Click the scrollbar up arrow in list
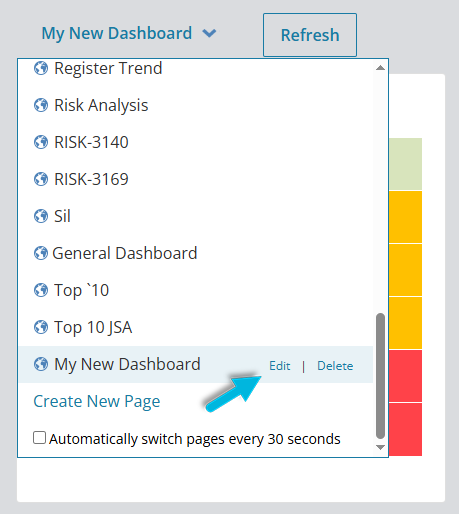459x514 pixels. click(380, 68)
